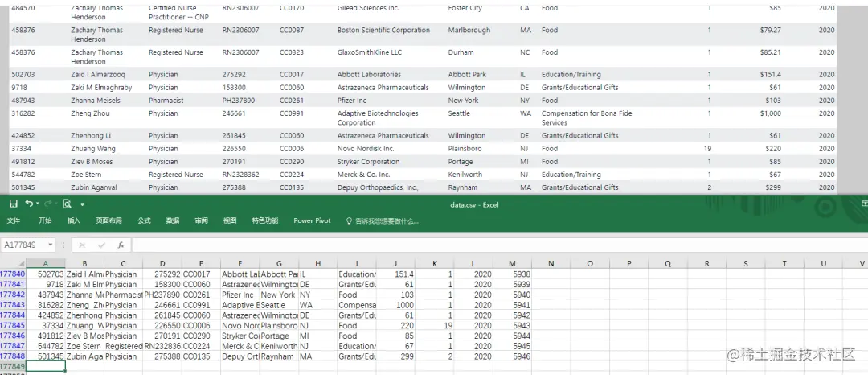Select column A header
This screenshot has height=375, width=868.
(45, 264)
